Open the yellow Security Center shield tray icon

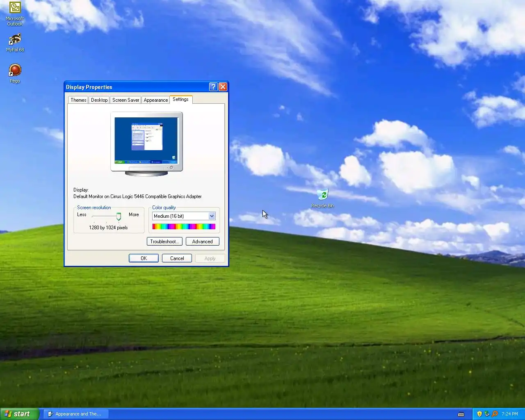pos(479,414)
